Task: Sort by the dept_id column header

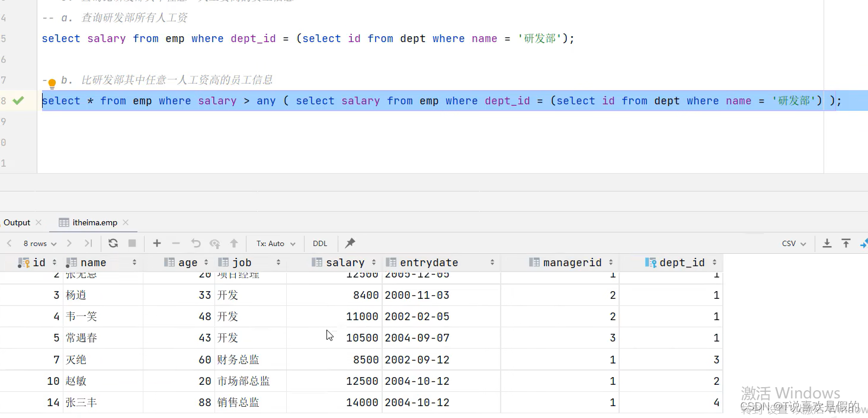Action: 671,262
